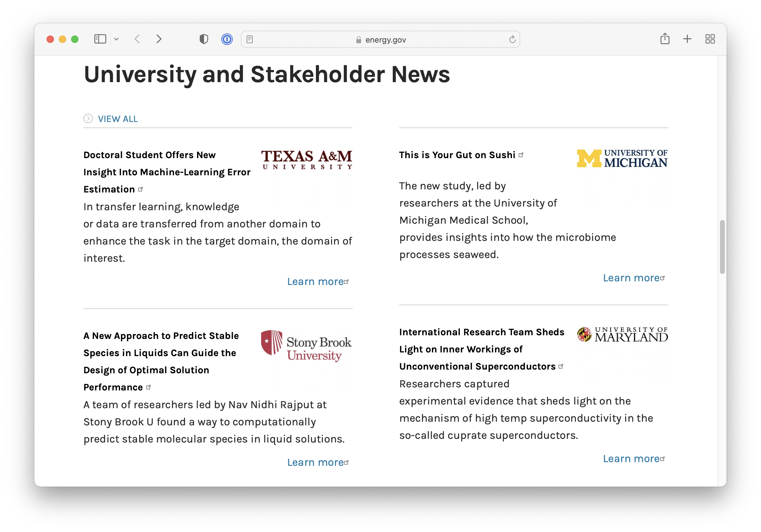This screenshot has width=761, height=532.
Task: Open sidebar options dropdown chevron
Action: pyautogui.click(x=116, y=39)
